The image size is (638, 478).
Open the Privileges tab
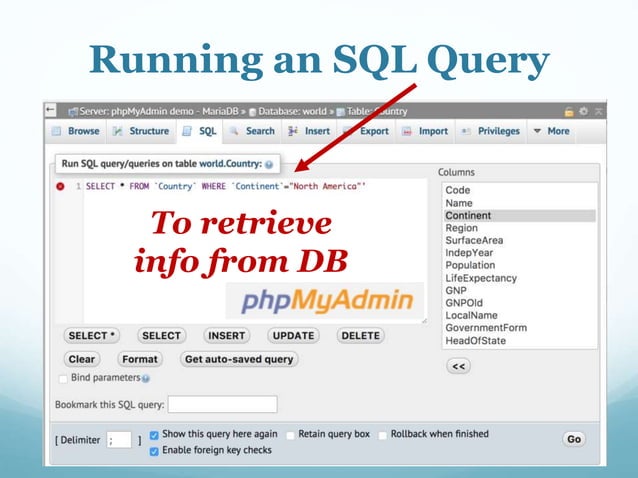(x=491, y=131)
